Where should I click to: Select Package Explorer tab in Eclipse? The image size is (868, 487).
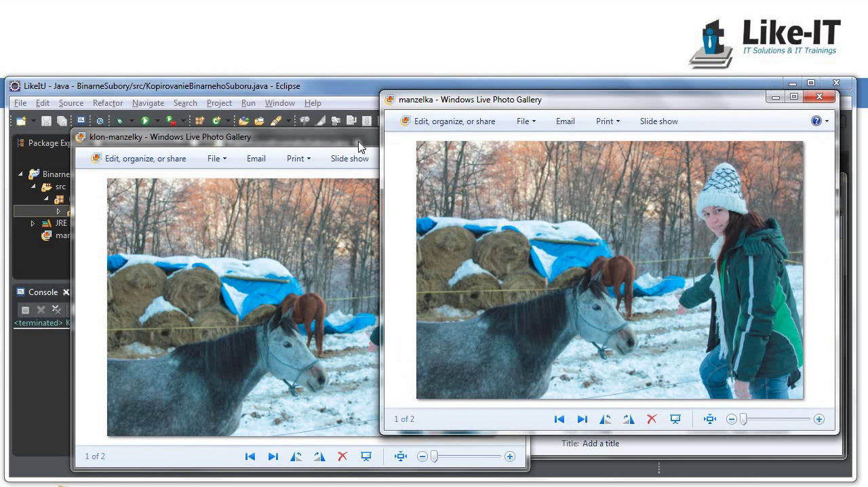point(43,143)
